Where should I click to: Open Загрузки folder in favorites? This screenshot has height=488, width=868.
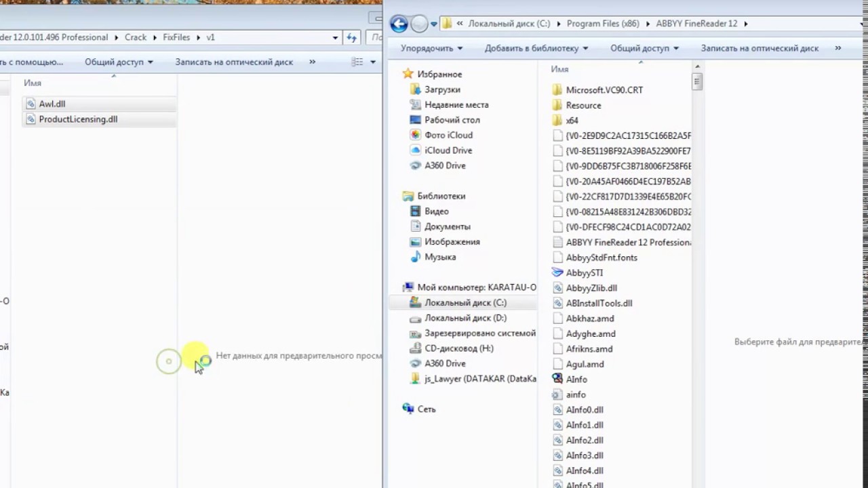point(442,89)
